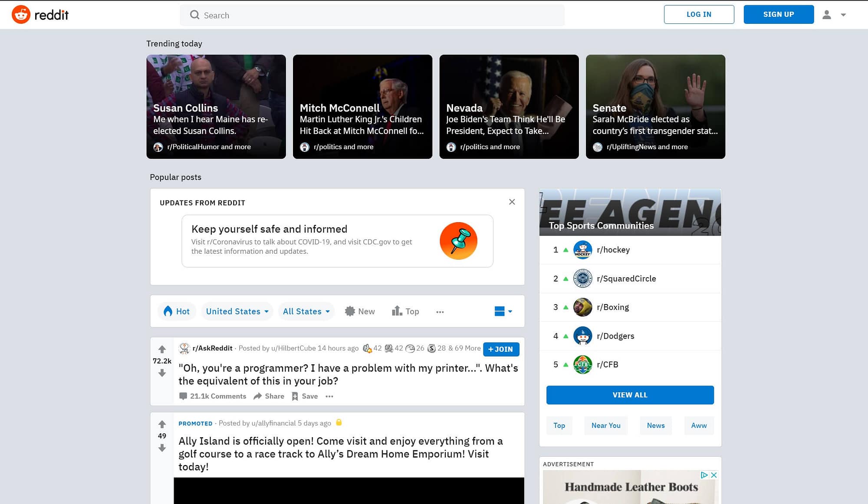Upvote the AskReddit programmer post
Viewport: 868px width, 504px height.
point(162,349)
